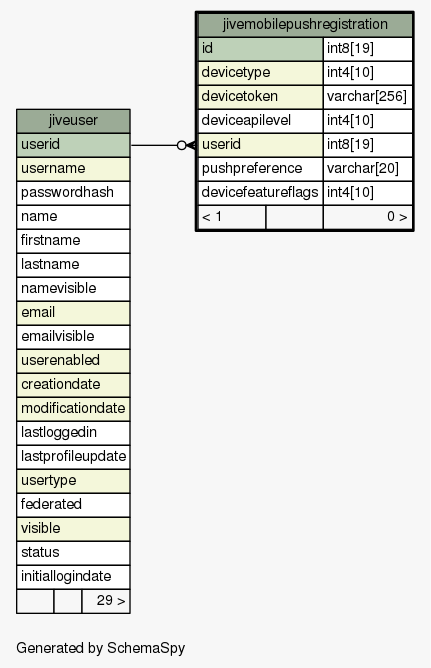Click the modificationdate column
This screenshot has height=668, width=431.
[73, 409]
